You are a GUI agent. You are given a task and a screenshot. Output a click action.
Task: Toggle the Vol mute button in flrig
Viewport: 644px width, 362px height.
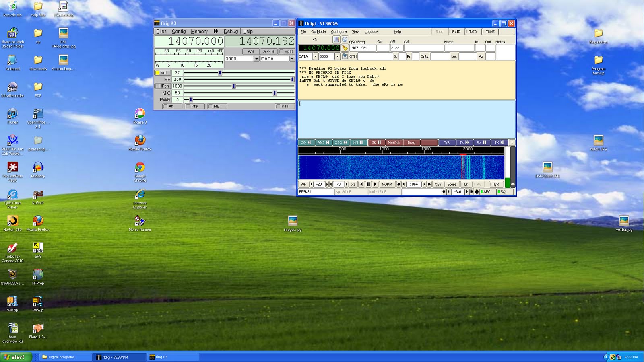point(163,73)
